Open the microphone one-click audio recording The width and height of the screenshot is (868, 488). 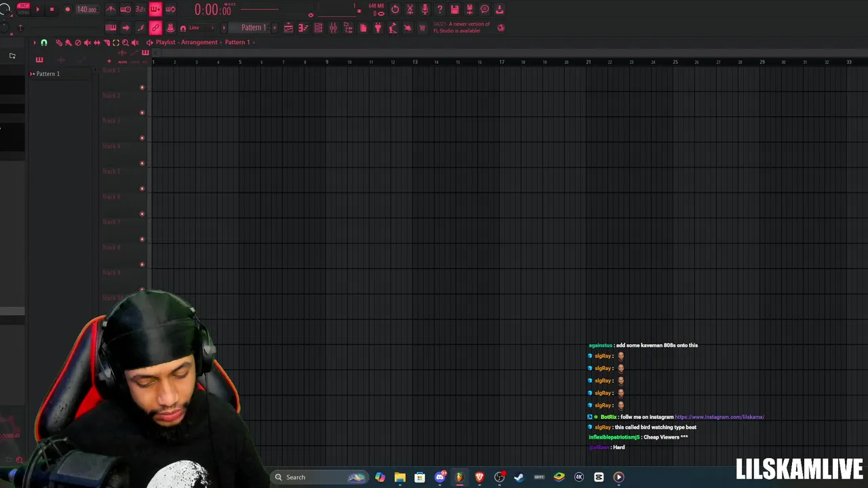425,9
